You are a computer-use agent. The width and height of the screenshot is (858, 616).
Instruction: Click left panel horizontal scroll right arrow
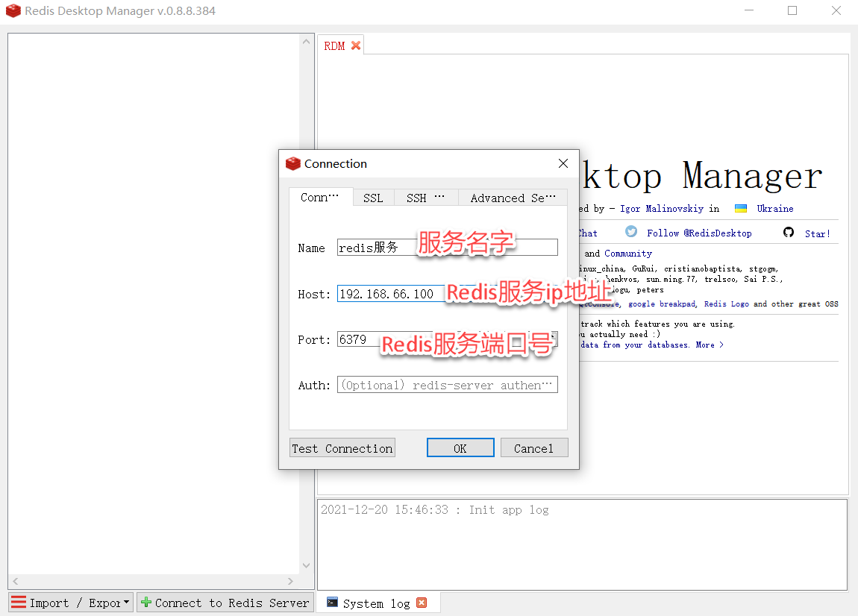tap(290, 581)
